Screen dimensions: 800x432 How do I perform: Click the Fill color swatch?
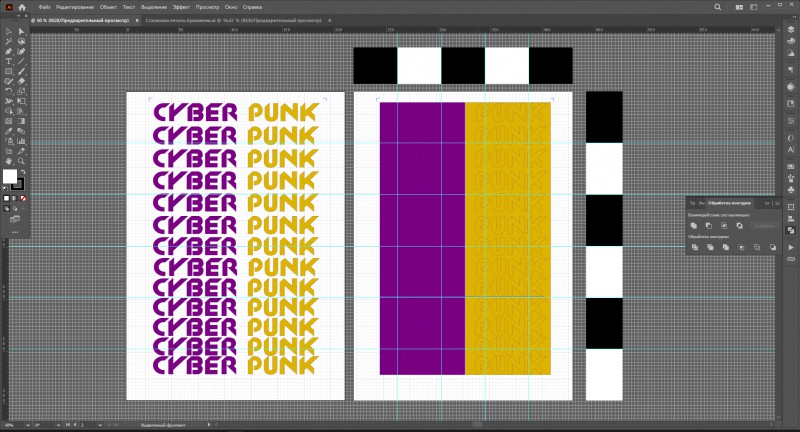(x=9, y=176)
